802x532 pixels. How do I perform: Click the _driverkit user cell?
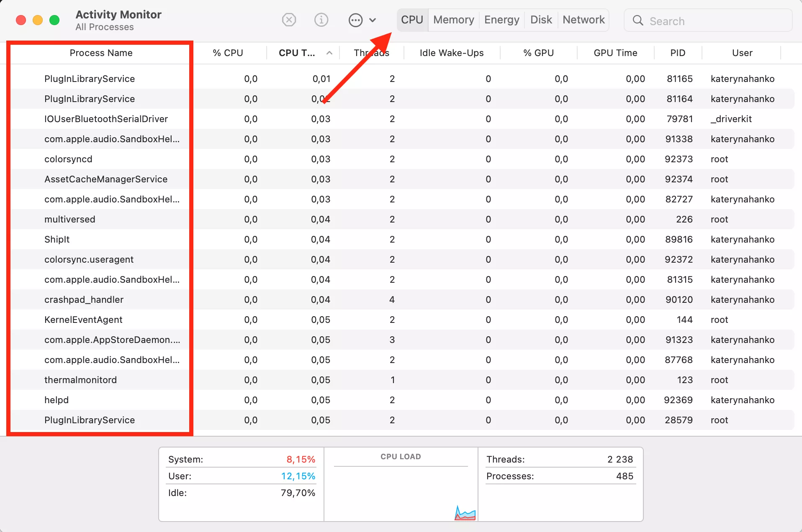point(731,119)
